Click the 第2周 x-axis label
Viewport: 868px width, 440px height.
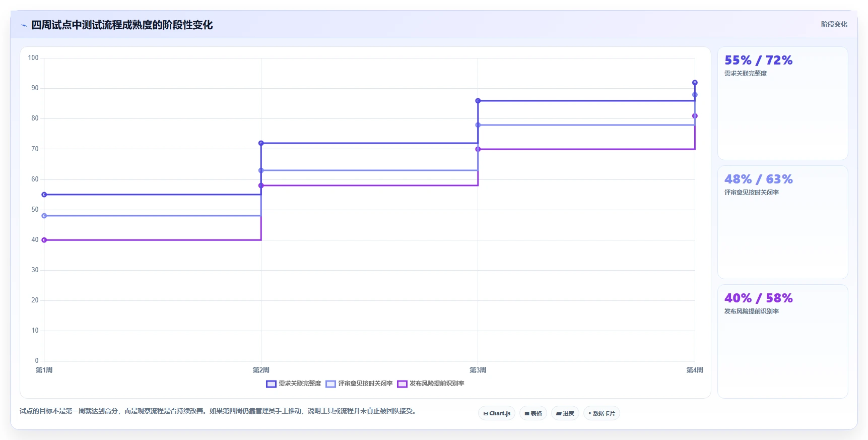261,370
